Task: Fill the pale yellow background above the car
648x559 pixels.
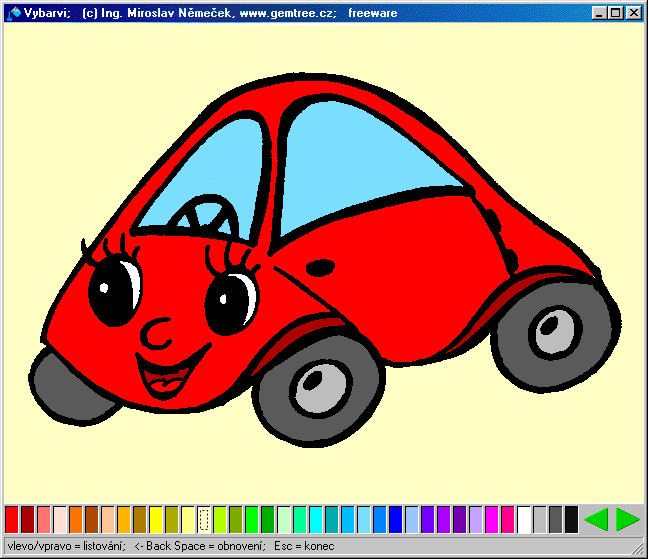Action: tap(320, 50)
